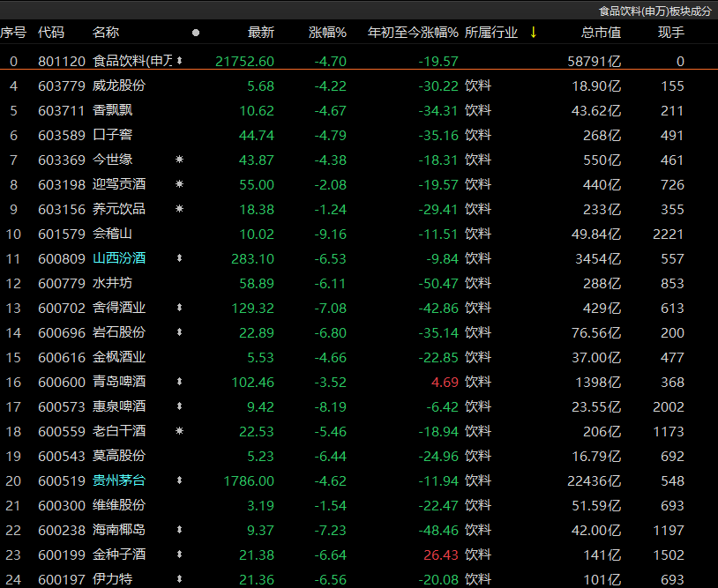Click the diamond marker next to 山西汾酒
This screenshot has height=588, width=718.
click(x=180, y=258)
